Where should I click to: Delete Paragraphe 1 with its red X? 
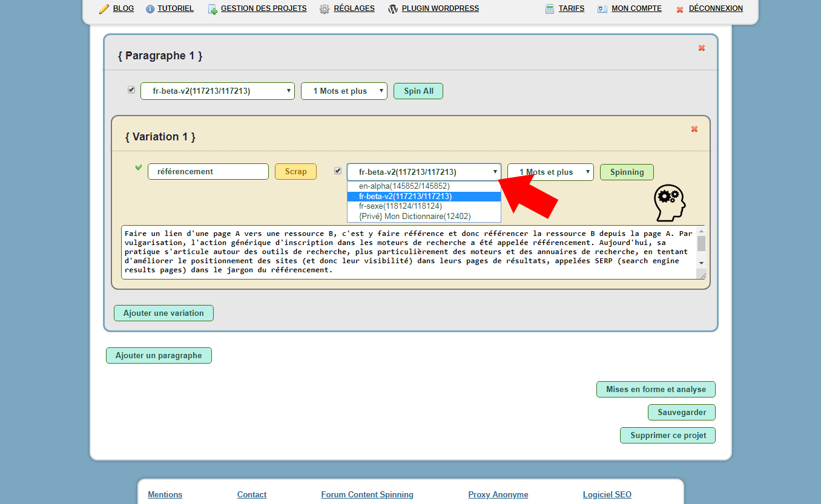click(x=702, y=48)
